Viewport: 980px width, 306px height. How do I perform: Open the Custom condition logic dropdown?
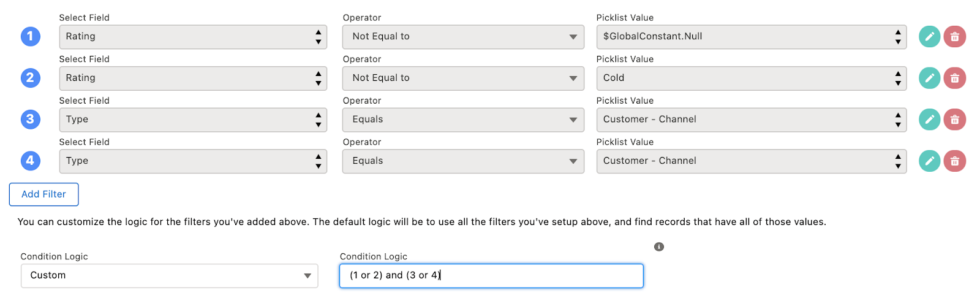(x=170, y=275)
